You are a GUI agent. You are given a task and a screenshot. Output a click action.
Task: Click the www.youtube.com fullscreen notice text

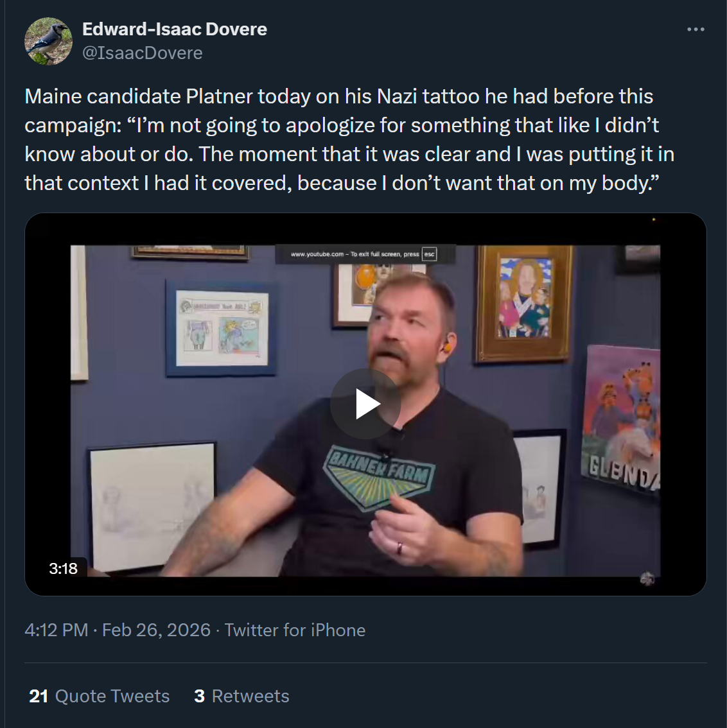355,254
